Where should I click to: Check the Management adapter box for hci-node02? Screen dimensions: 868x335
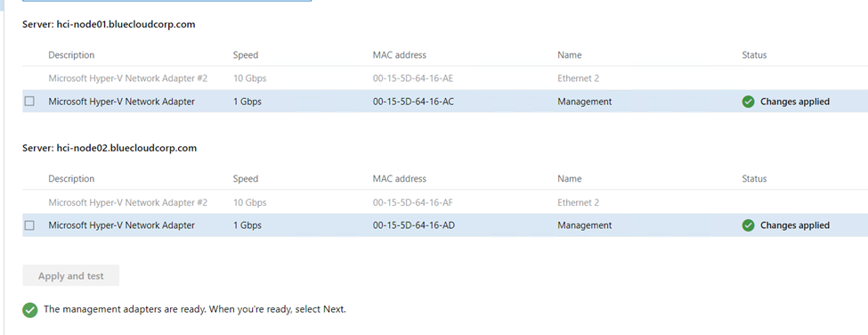[29, 225]
